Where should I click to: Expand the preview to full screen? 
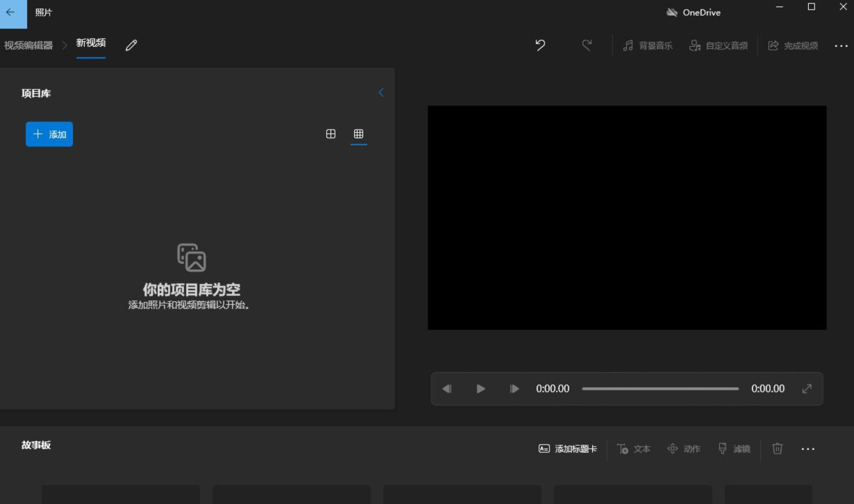(x=807, y=389)
